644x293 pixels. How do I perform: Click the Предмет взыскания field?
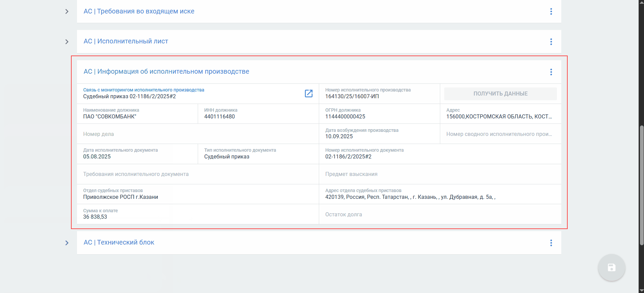[440, 174]
